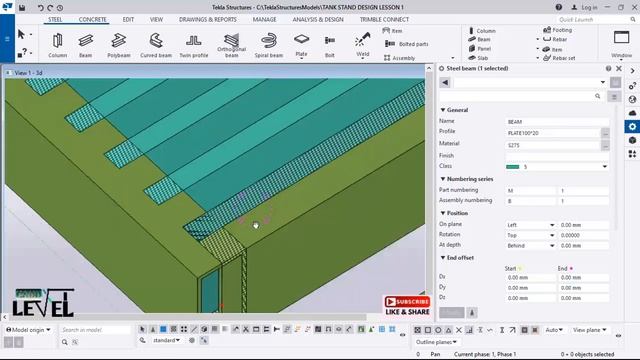The image size is (640, 360).
Task: Click the search magnifier in property pane
Action: coord(598,96)
